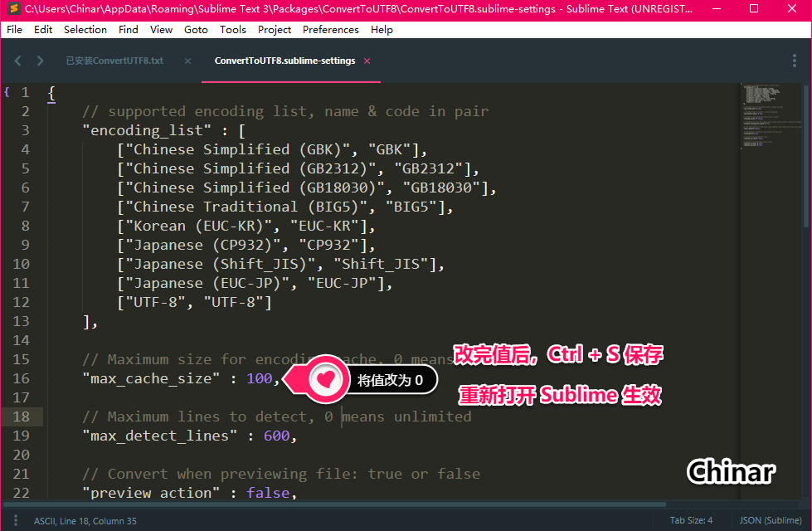This screenshot has height=531, width=812.
Task: Open the Goto menu
Action: click(x=196, y=29)
